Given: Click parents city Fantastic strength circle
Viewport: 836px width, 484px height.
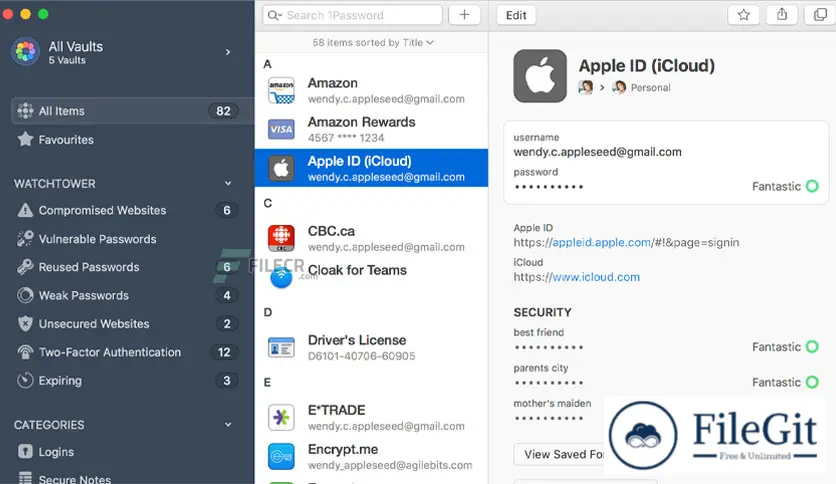Looking at the screenshot, I should (812, 382).
